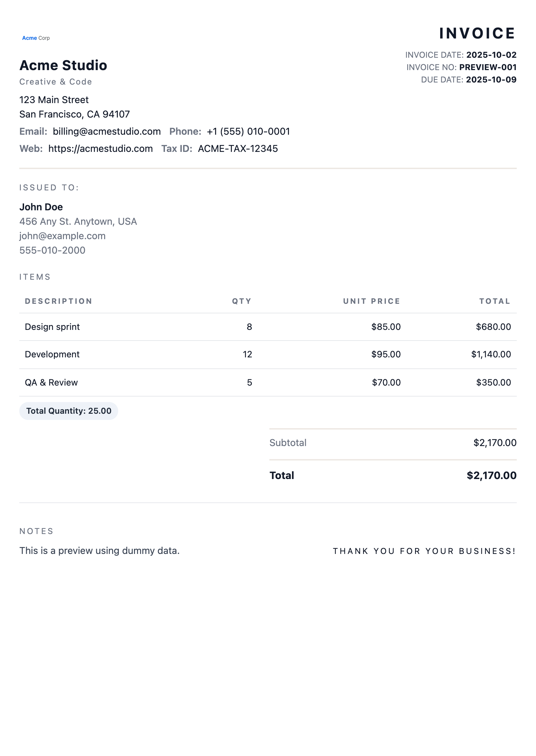Click the UNIT PRICE column header
536x756 pixels.
371,301
